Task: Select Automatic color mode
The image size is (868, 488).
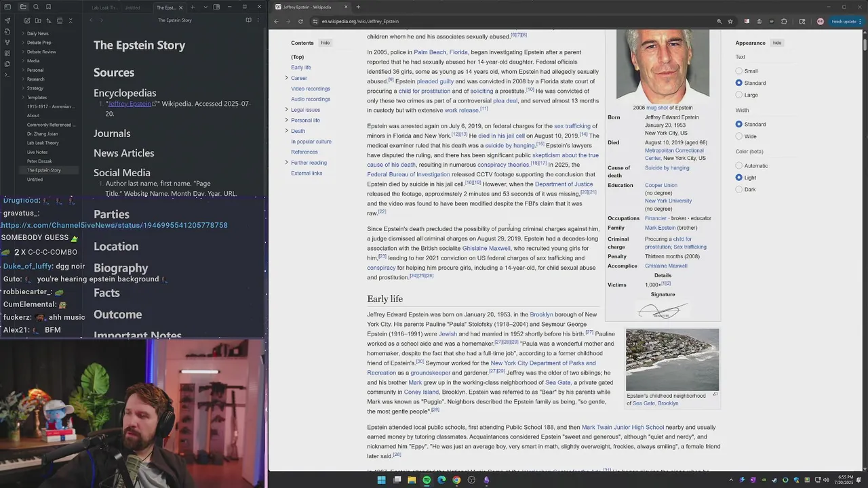Action: (x=739, y=165)
